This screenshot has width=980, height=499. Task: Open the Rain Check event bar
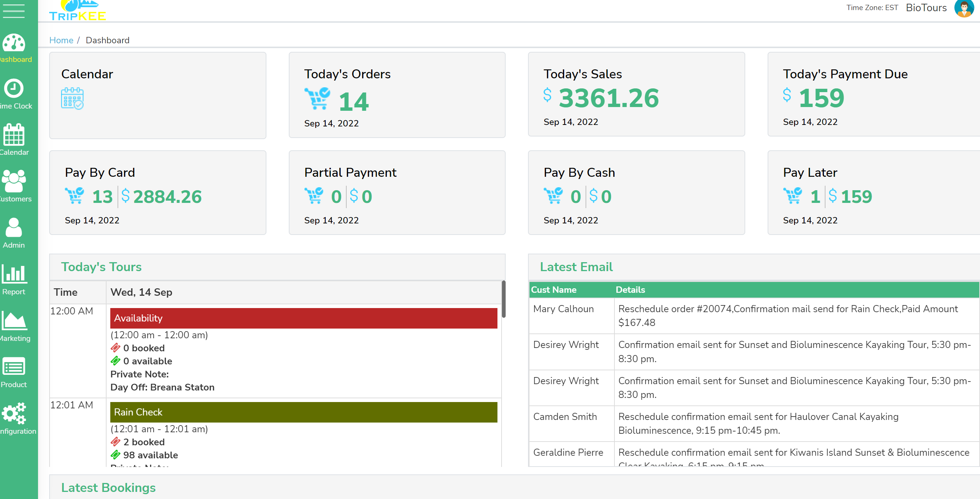point(303,412)
